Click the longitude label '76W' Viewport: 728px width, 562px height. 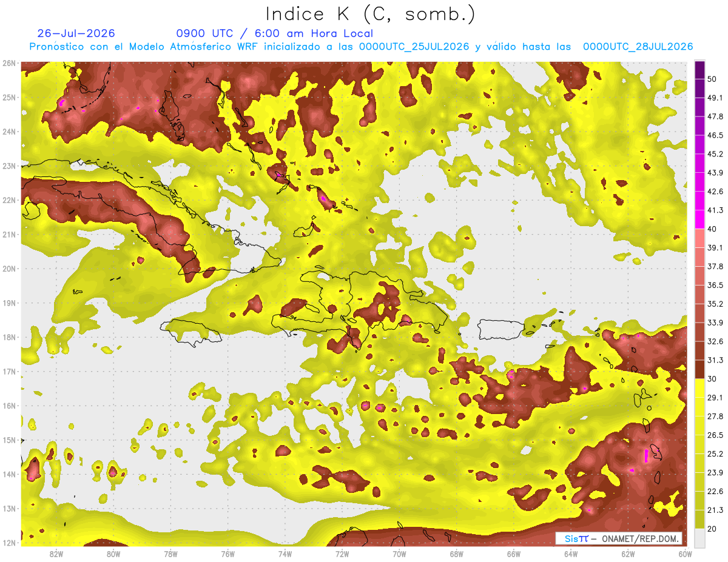(x=228, y=554)
